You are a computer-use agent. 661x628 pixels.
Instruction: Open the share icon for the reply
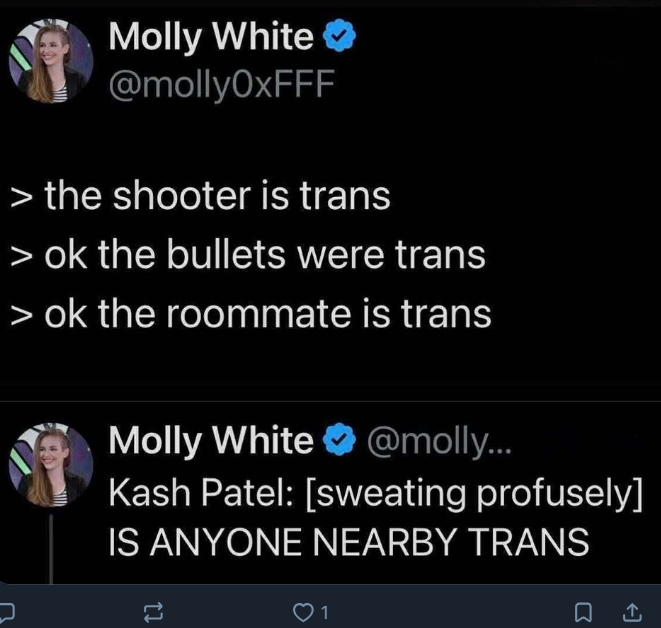click(x=632, y=612)
